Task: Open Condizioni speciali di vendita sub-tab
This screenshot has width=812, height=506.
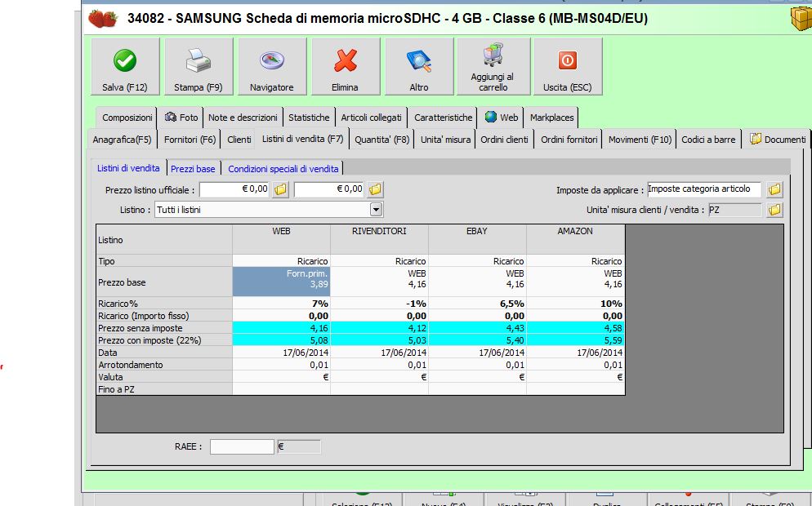Action: [x=283, y=169]
